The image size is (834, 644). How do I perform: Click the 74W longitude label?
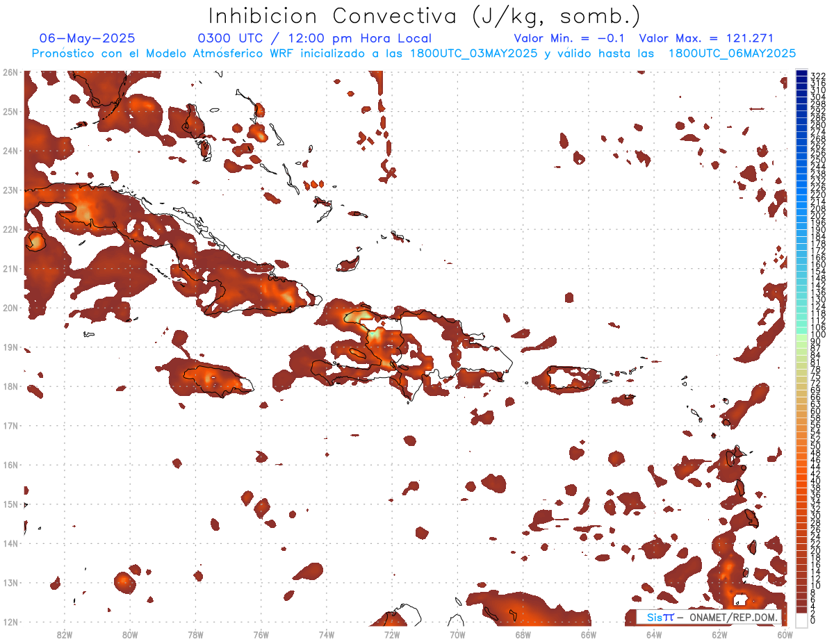tap(326, 634)
